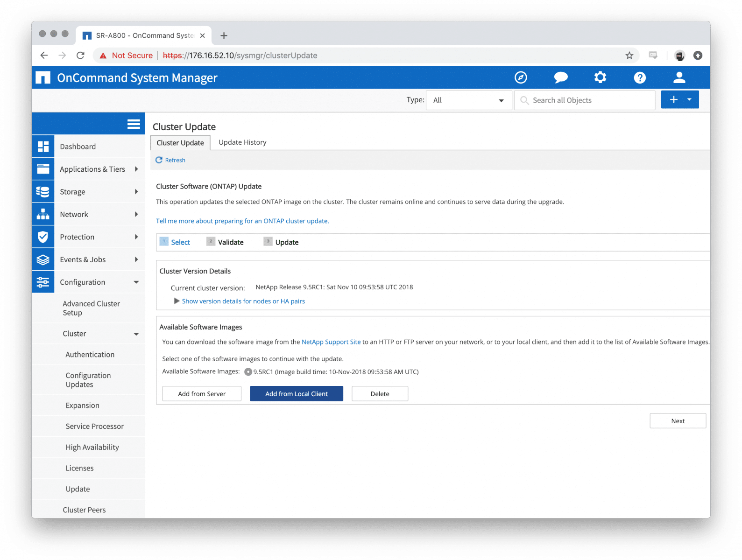This screenshot has height=560, width=742.
Task: Click the Refresh link
Action: 170,160
